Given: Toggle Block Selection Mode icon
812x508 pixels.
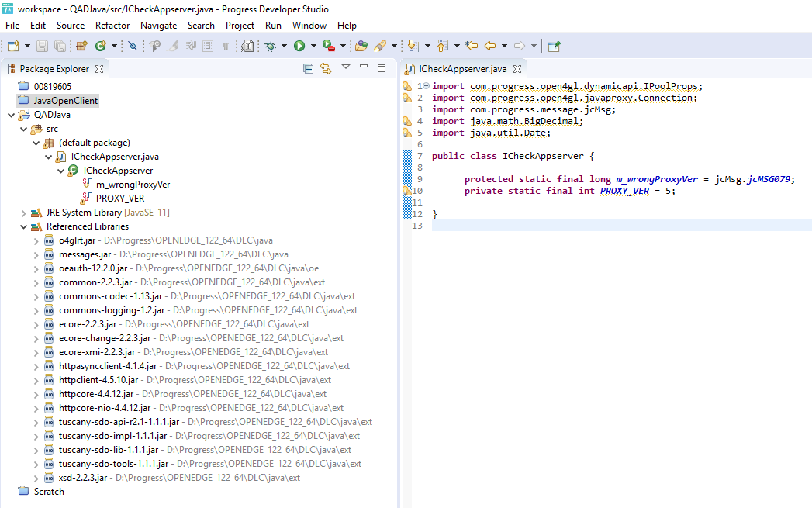Looking at the screenshot, I should point(208,46).
